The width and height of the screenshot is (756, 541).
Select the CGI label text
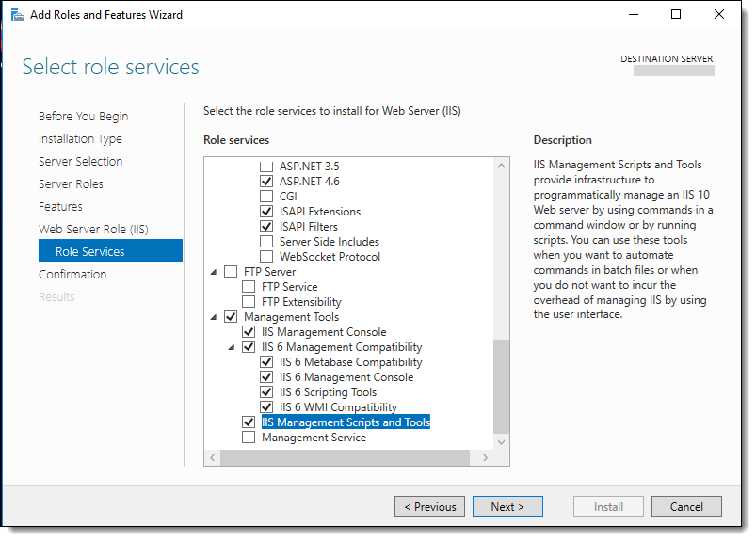288,197
